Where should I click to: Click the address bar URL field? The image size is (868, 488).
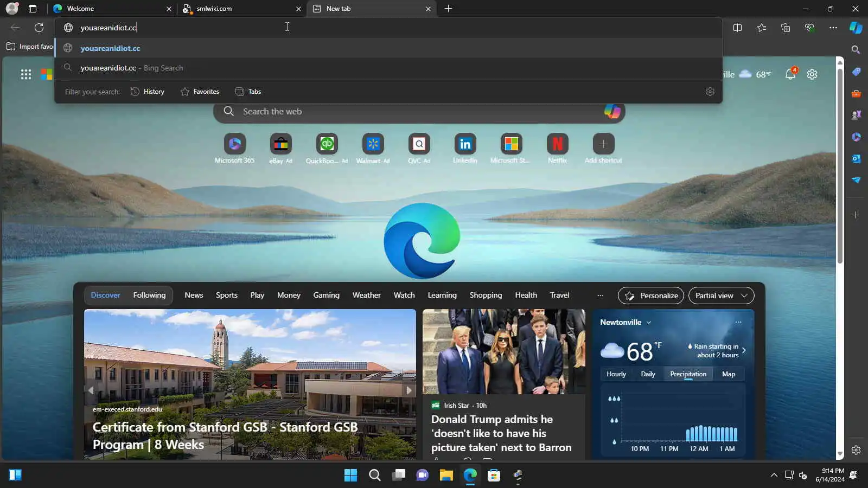[x=388, y=28]
